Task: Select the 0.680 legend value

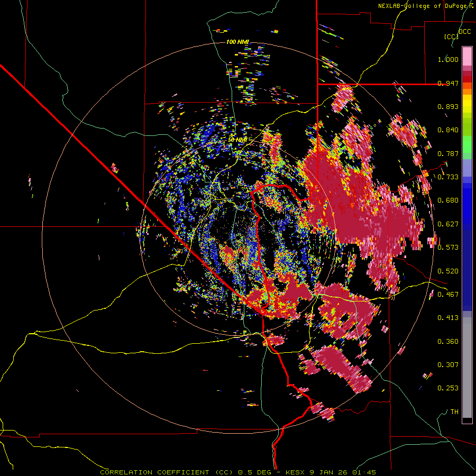Action: (448, 200)
